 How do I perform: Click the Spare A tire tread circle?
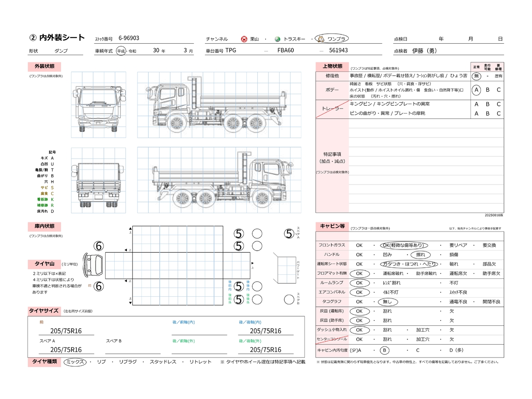pyautogui.click(x=289, y=234)
